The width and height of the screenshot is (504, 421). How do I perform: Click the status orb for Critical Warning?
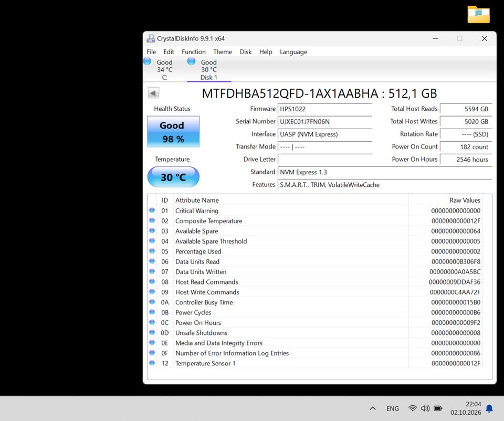click(x=152, y=210)
